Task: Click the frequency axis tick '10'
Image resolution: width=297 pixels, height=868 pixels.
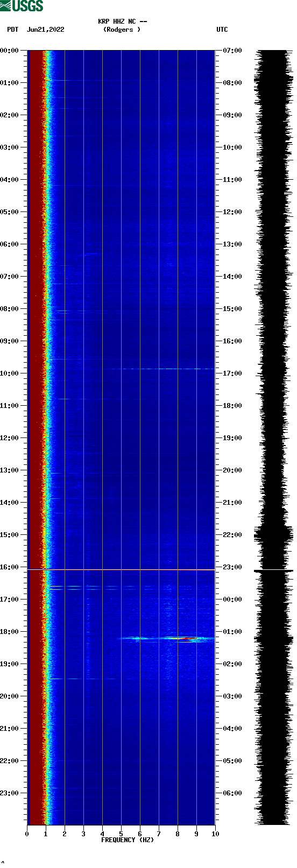Action: pyautogui.click(x=215, y=834)
